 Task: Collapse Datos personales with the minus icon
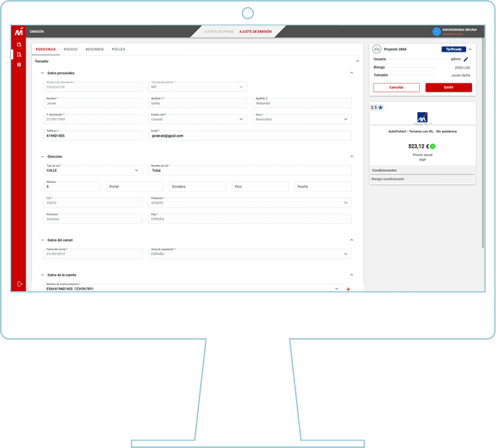click(x=42, y=73)
